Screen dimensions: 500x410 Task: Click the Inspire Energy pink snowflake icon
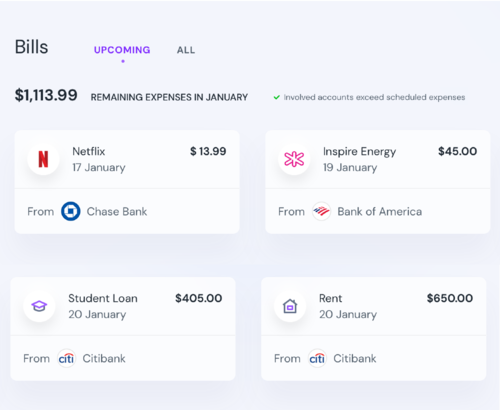[x=294, y=159]
